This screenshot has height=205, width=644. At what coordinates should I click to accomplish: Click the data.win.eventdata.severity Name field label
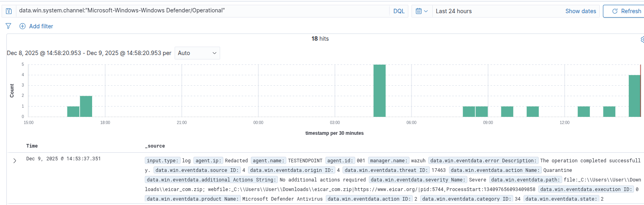pos(418,180)
